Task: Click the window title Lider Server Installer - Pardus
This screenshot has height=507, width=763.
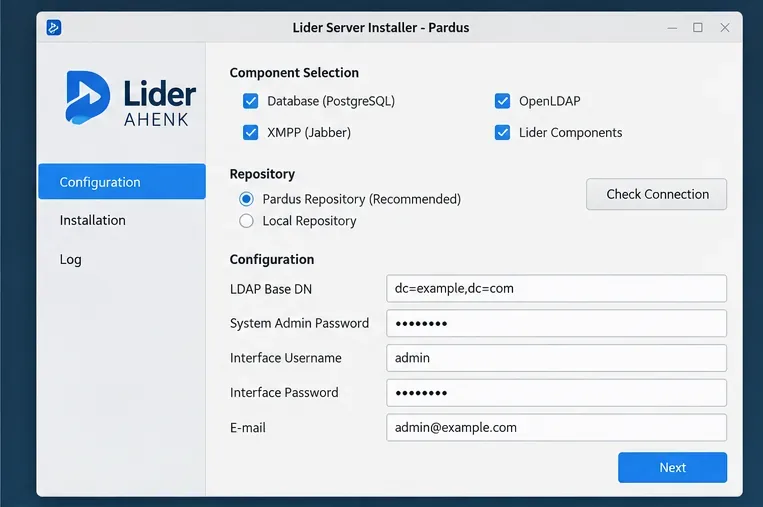Action: tap(381, 28)
